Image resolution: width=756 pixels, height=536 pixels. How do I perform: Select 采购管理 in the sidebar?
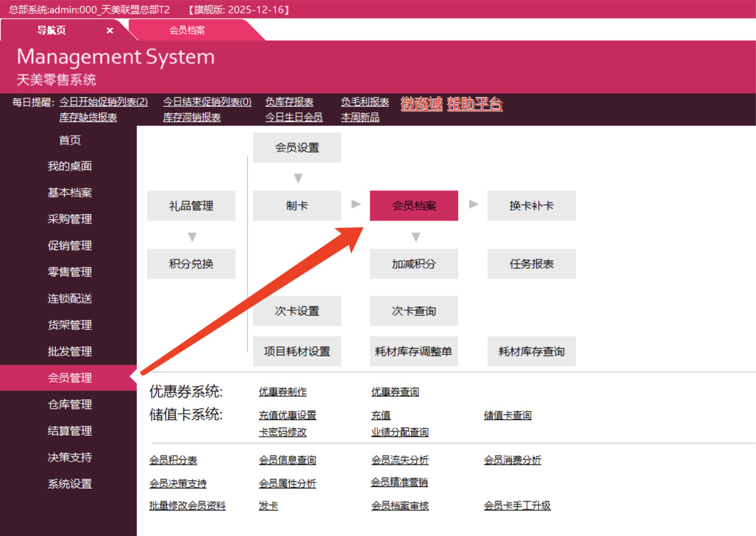[70, 219]
